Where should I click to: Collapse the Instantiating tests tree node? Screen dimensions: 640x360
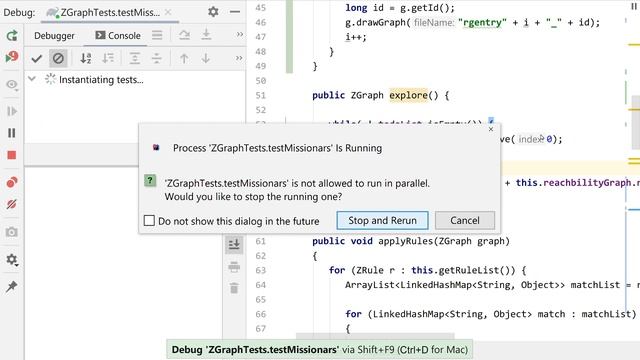coord(32,79)
